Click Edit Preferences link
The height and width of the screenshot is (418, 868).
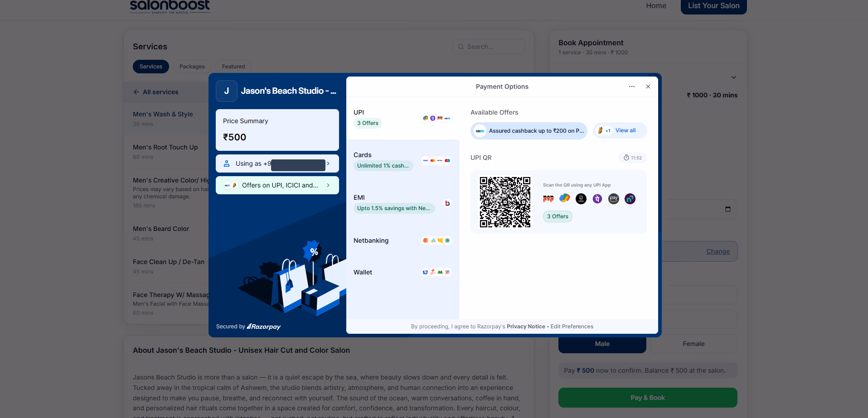click(x=572, y=327)
